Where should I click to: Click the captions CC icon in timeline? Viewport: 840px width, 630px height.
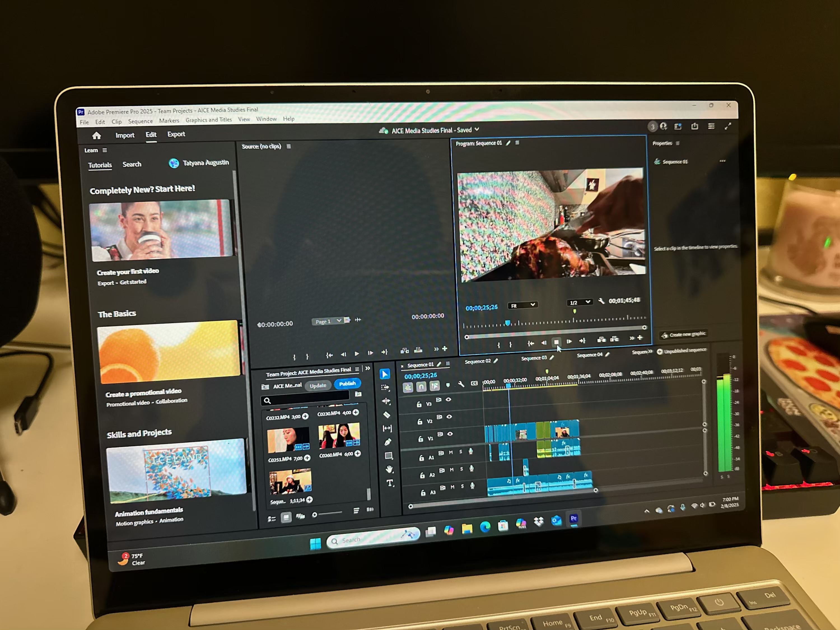[474, 384]
